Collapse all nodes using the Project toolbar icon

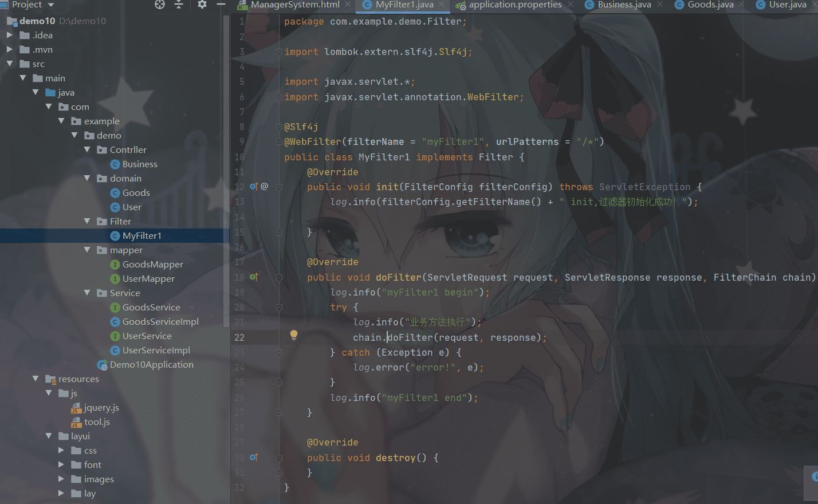pyautogui.click(x=179, y=5)
